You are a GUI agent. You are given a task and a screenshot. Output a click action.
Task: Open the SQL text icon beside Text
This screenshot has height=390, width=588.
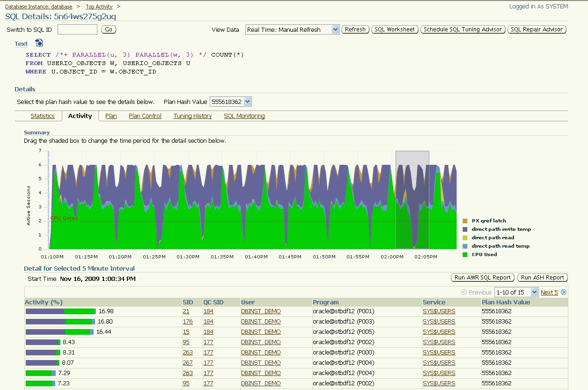tap(39, 43)
